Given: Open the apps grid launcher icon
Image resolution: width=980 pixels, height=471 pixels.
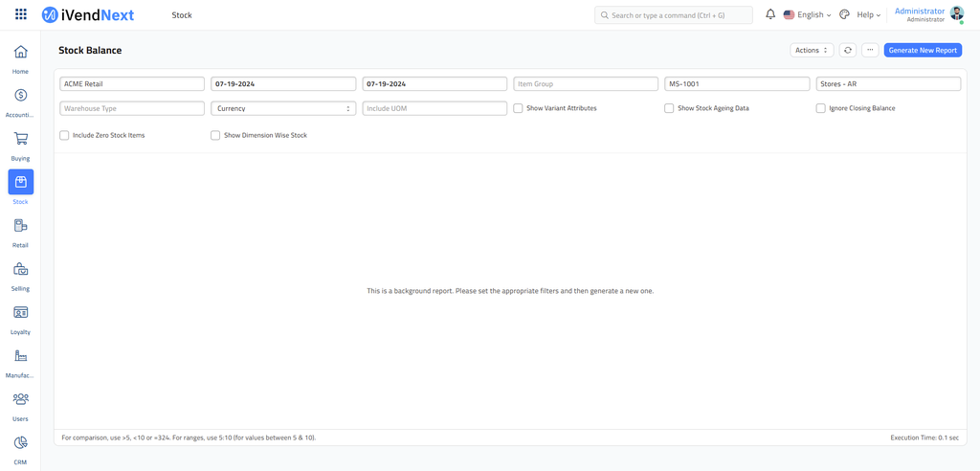Looking at the screenshot, I should click(21, 15).
